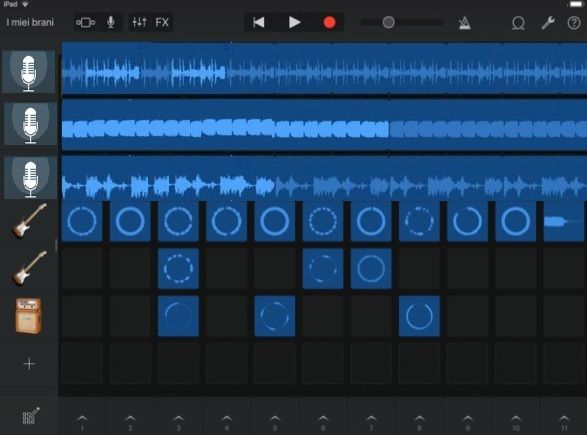The height and width of the screenshot is (435, 587).
Task: Trigger the upper guitar loop cell in column 8
Action: click(x=419, y=221)
